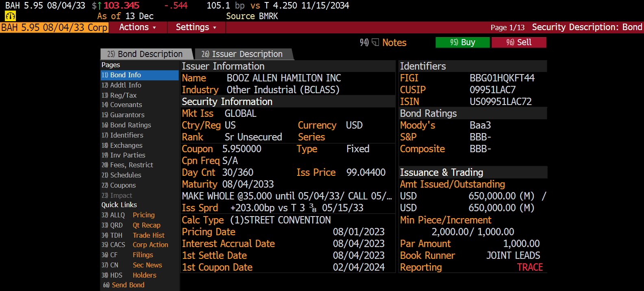The height and width of the screenshot is (291, 644).
Task: Click the Iss Price value 99.04400
Action: (366, 173)
